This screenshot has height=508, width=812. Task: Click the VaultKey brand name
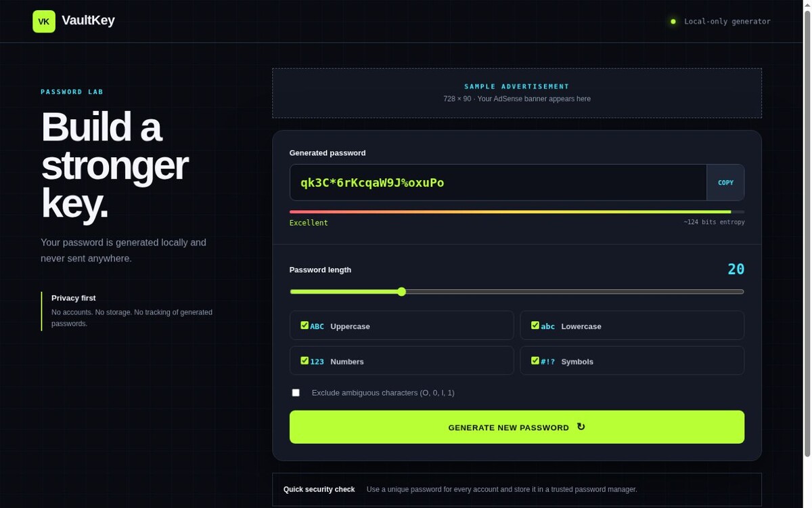pos(88,20)
